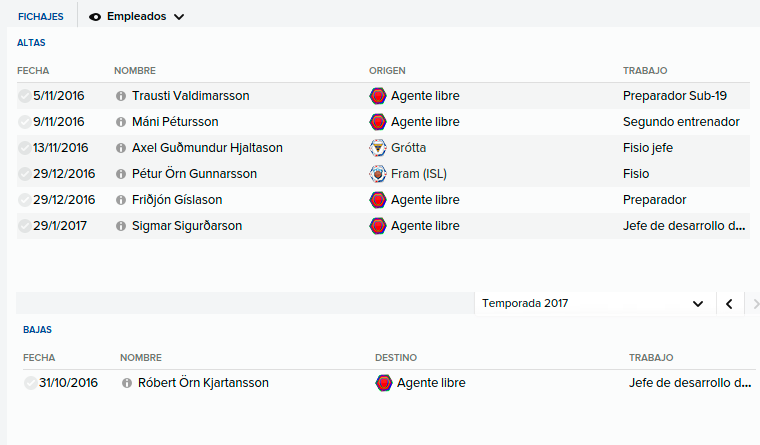This screenshot has height=445, width=760.
Task: Go to previous season with left chevron
Action: tap(729, 304)
